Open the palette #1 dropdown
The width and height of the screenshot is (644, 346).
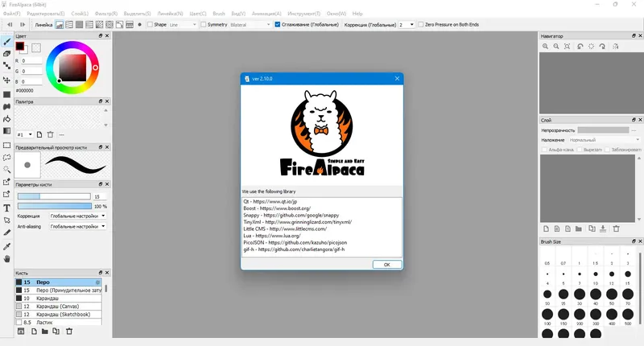[x=24, y=134]
